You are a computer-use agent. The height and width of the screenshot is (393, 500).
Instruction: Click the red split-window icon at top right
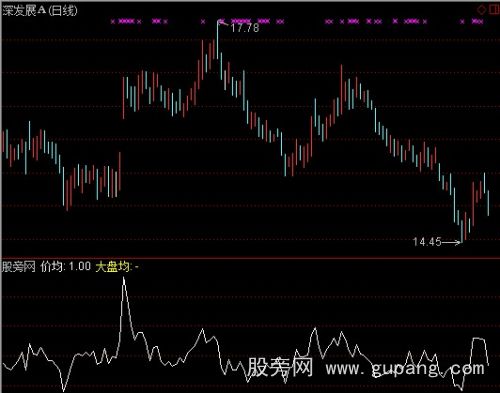495,9
